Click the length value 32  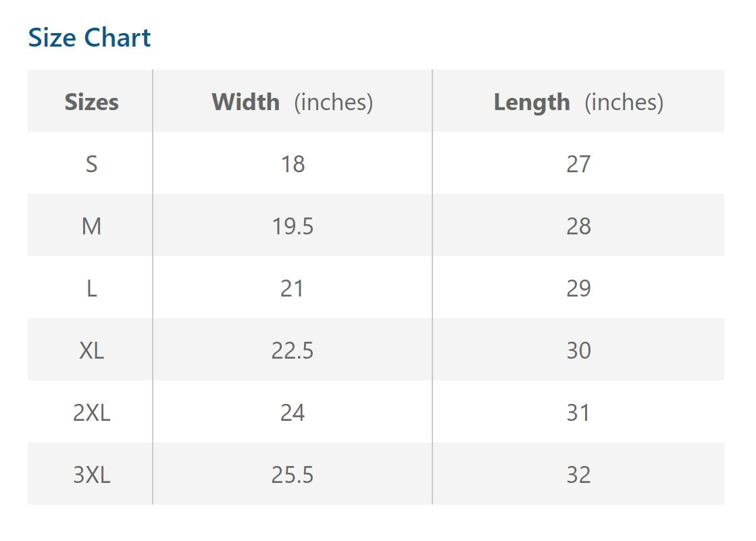click(x=578, y=475)
